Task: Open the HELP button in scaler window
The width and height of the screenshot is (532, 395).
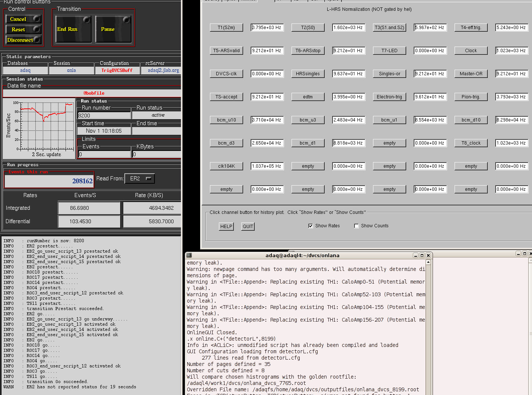Action: (x=226, y=226)
